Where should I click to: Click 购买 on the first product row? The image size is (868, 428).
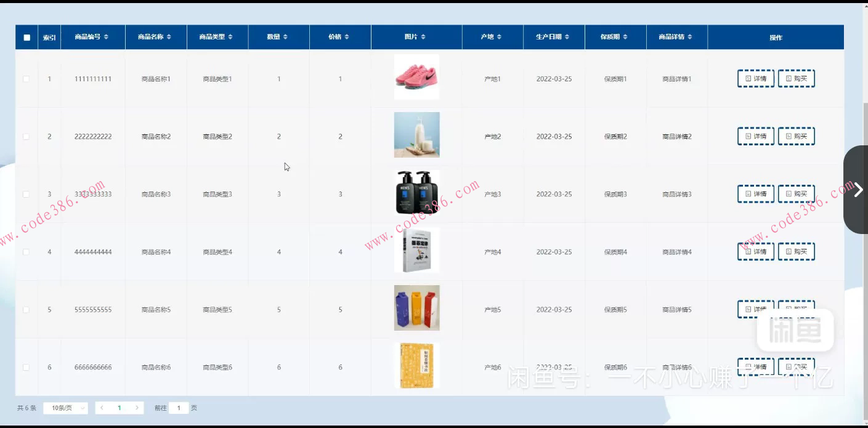(796, 78)
